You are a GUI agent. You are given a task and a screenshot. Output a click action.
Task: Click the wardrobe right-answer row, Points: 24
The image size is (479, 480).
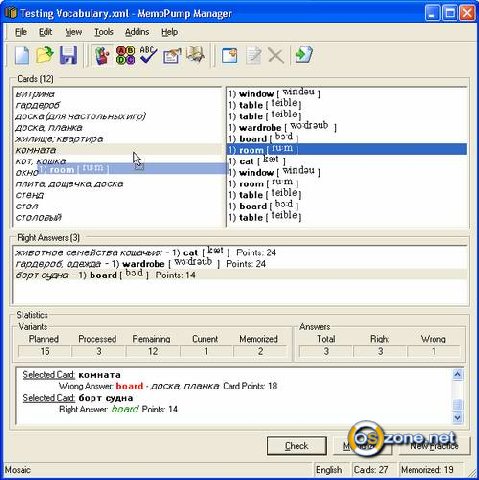[239, 264]
